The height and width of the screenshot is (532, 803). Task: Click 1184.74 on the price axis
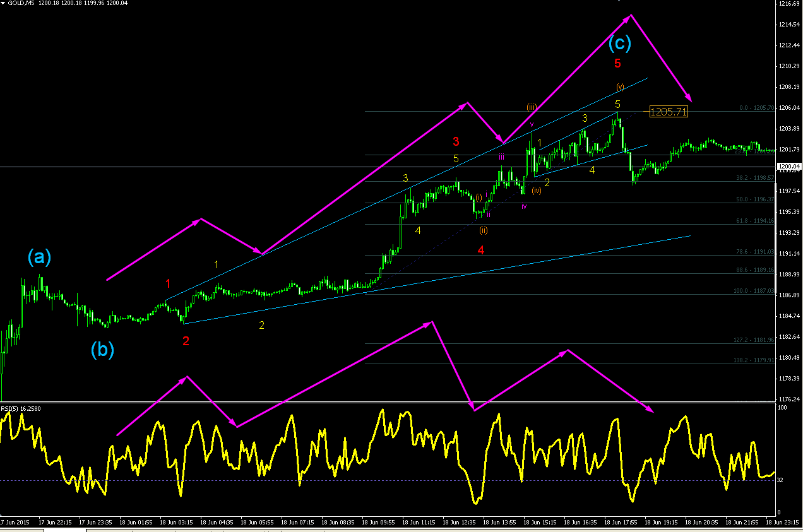(x=789, y=316)
